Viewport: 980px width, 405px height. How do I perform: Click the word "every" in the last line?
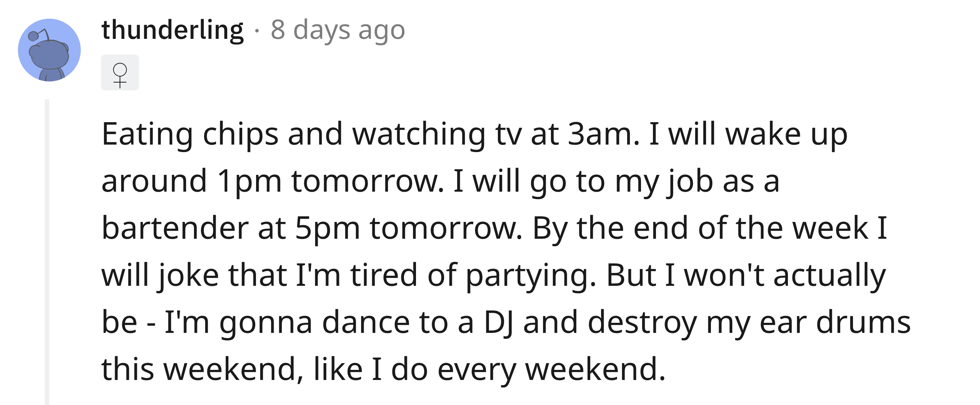477,370
